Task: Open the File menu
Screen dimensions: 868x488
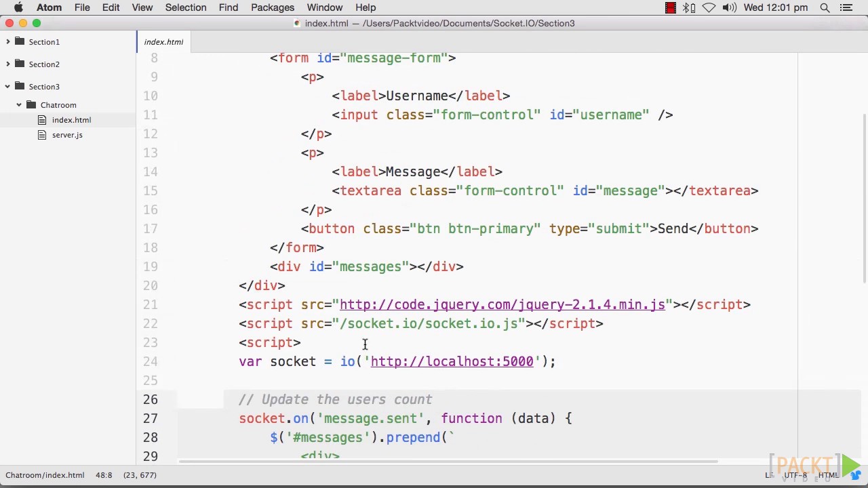Action: (x=82, y=7)
